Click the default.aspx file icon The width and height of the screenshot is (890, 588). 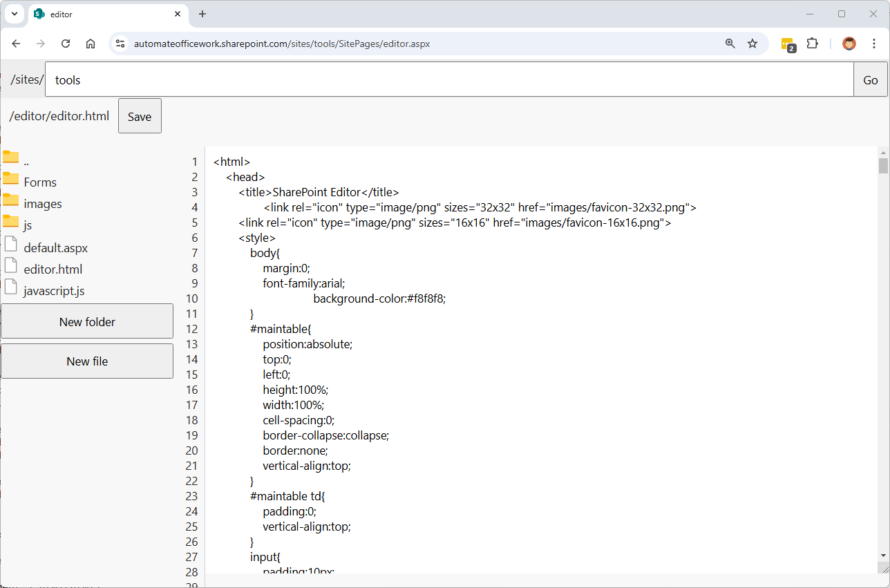tap(10, 243)
